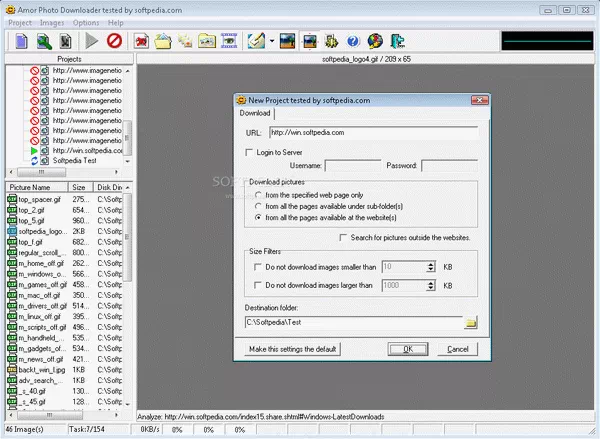Screen dimensions: 600x439
Task: Start download with the gray play icon
Action: 91,41
